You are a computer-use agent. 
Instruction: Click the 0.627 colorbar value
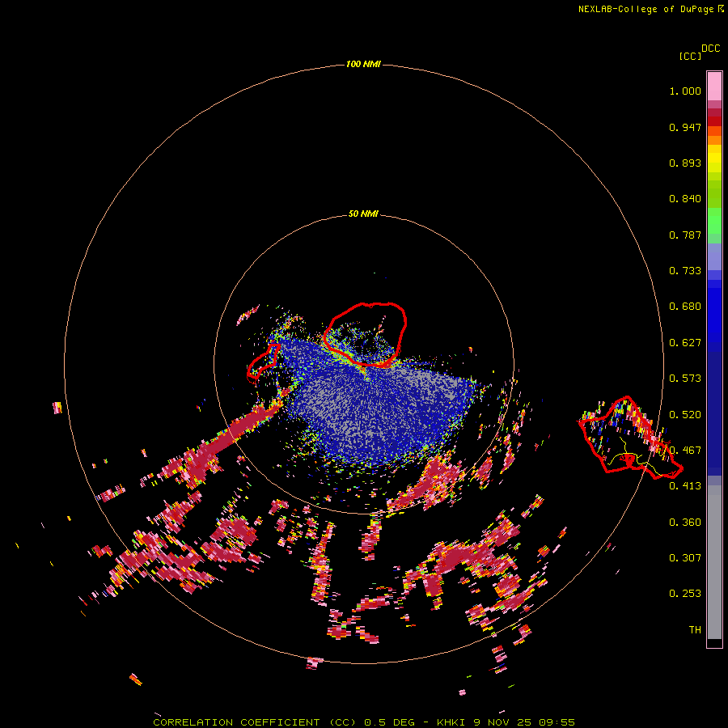[685, 343]
